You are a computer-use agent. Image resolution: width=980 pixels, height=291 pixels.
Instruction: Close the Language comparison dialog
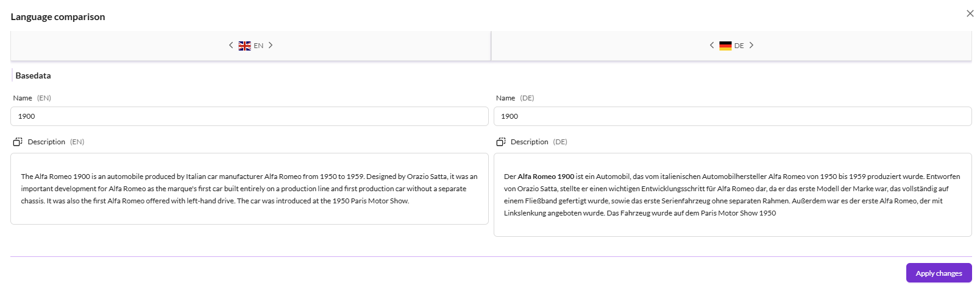pyautogui.click(x=970, y=13)
